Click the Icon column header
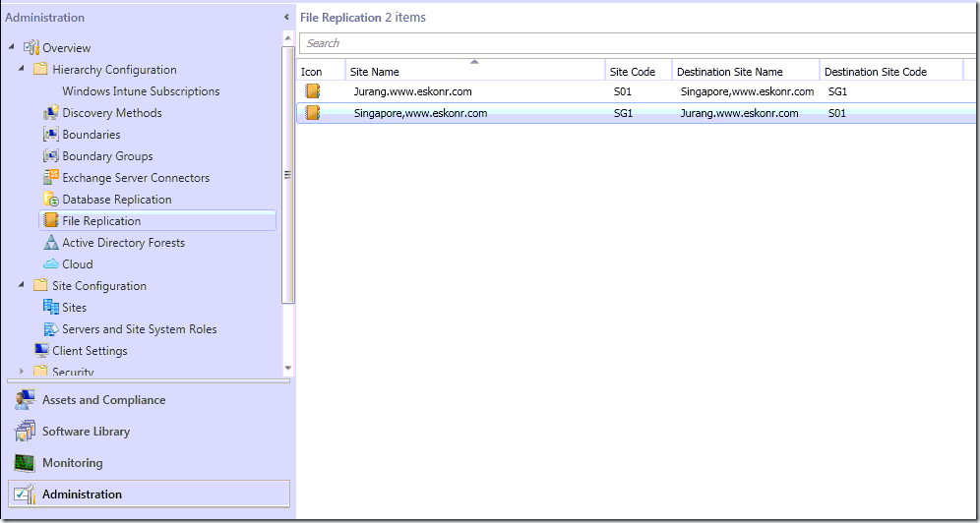The width and height of the screenshot is (980, 523). (321, 71)
